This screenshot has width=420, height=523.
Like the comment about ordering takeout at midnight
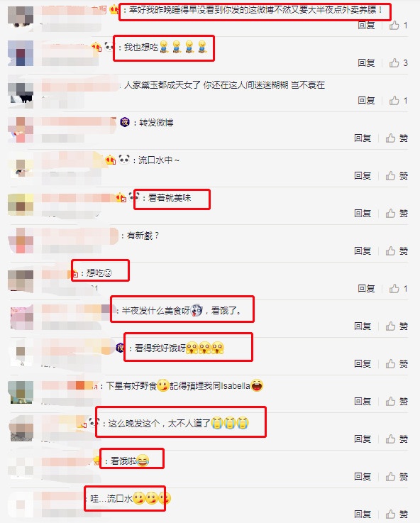(x=398, y=26)
